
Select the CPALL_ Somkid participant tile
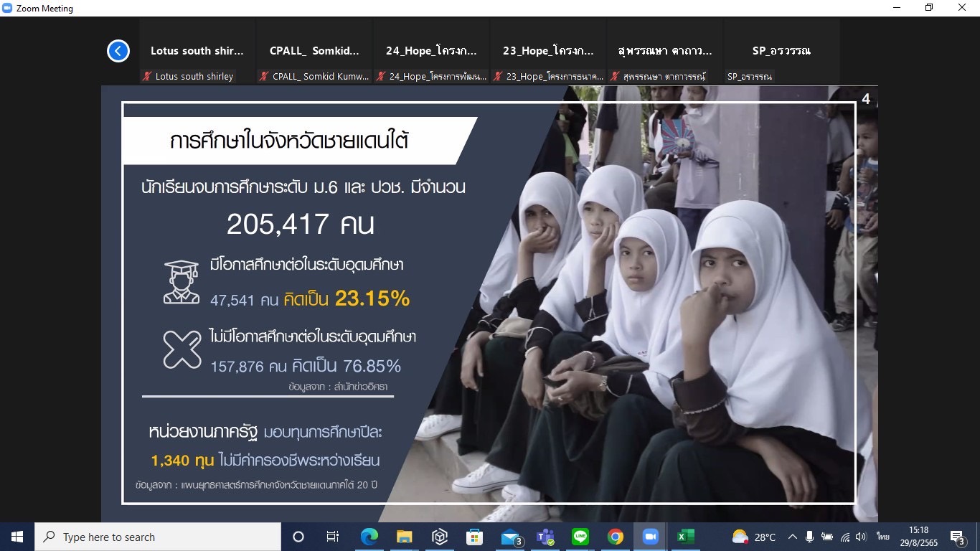(314, 52)
